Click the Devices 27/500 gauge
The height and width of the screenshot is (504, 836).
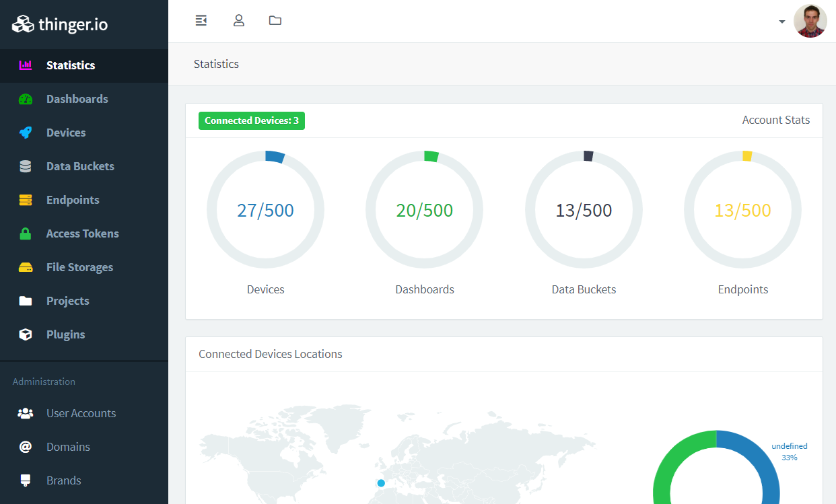click(x=265, y=209)
